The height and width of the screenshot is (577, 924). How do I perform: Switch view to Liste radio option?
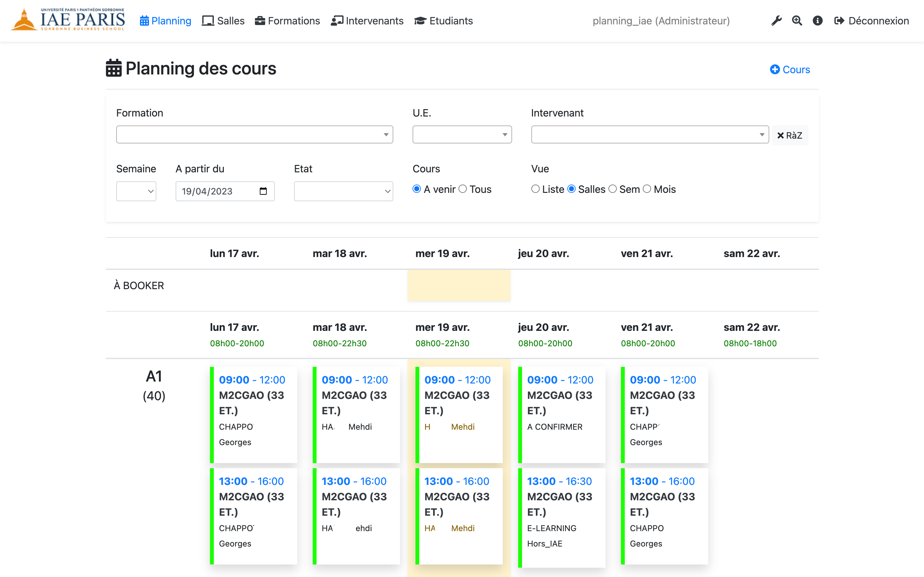pos(536,189)
